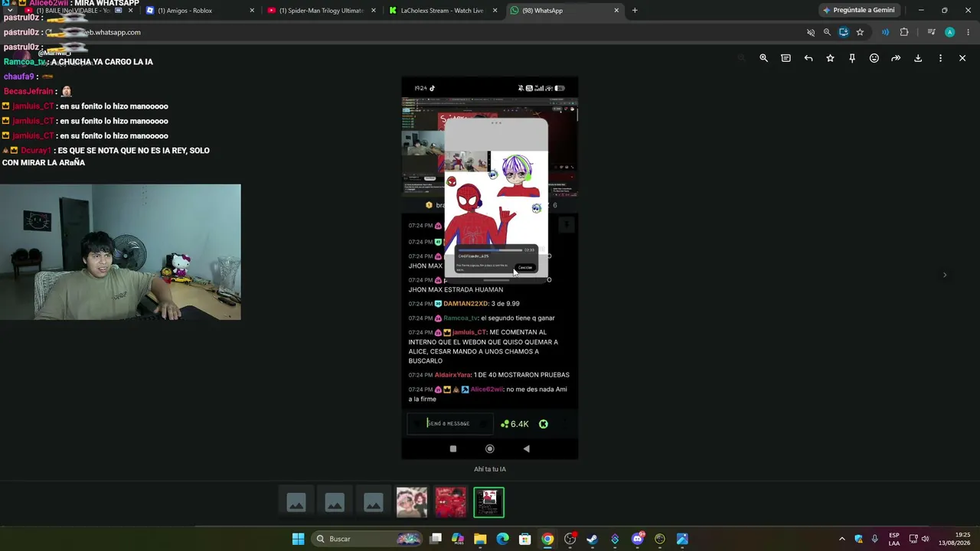Click the install app icon in address bar
This screenshot has height=551, width=980.
pos(844,32)
